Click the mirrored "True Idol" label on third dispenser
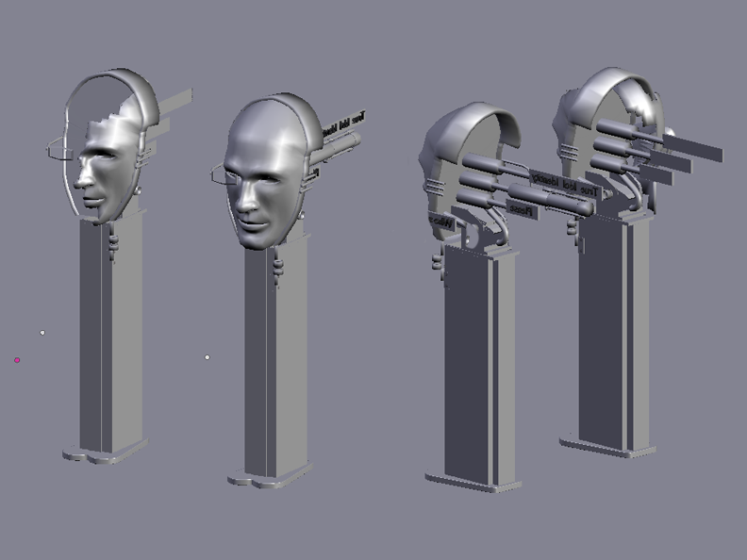 point(564,184)
